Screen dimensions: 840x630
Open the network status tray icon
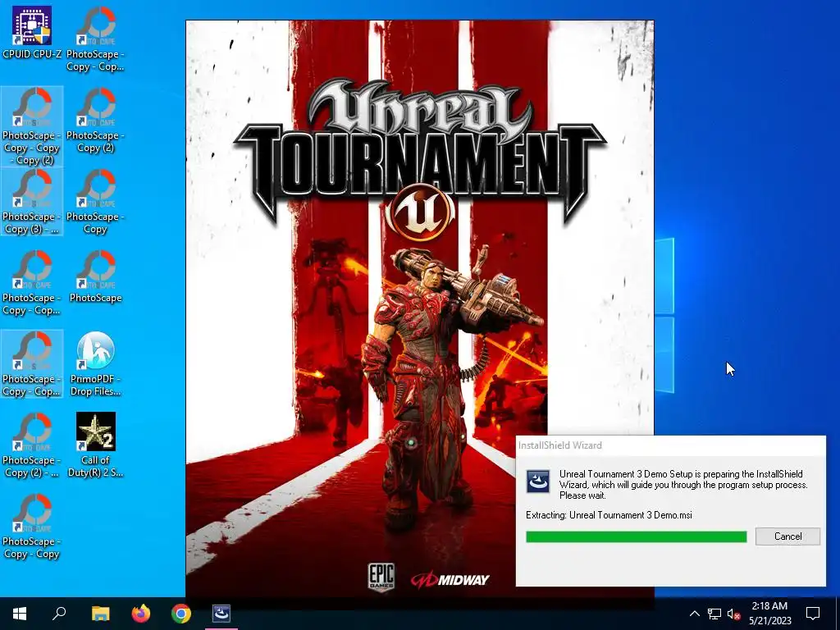pos(714,614)
